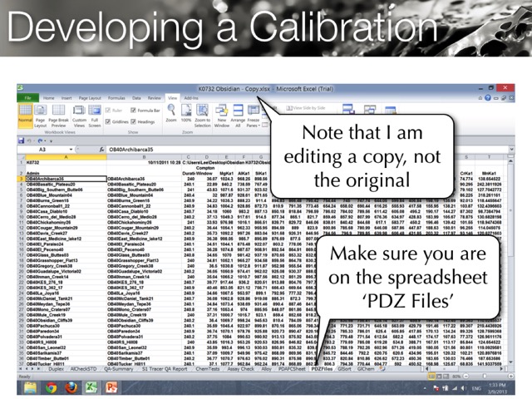Click Zoom to Selection
Image resolution: width=532 pixels, height=399 pixels.
click(x=204, y=118)
